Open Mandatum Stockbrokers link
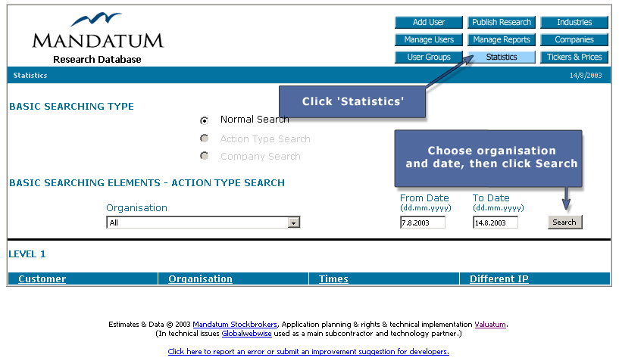 235,324
